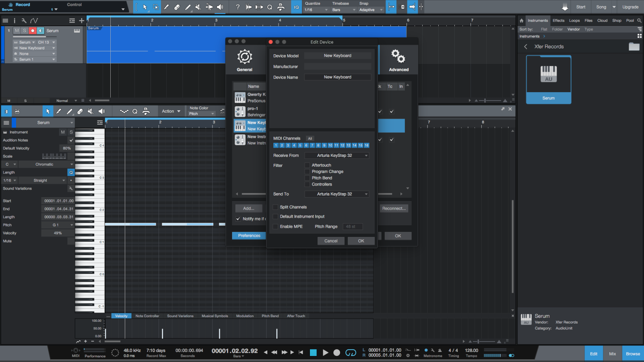644x362 pixels.
Task: Expand the Action menu in editor
Action: point(171,111)
